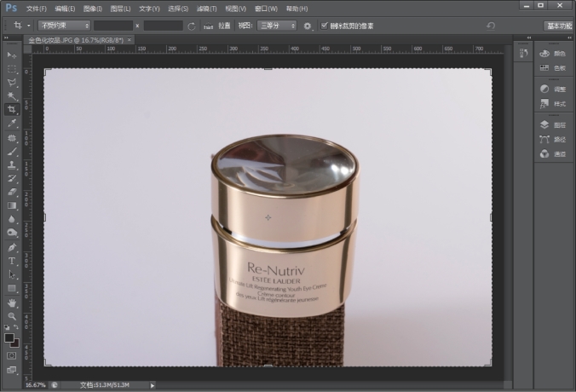Viewport: 576px width, 392px height.
Task: Select the History Brush tool
Action: coord(12,179)
